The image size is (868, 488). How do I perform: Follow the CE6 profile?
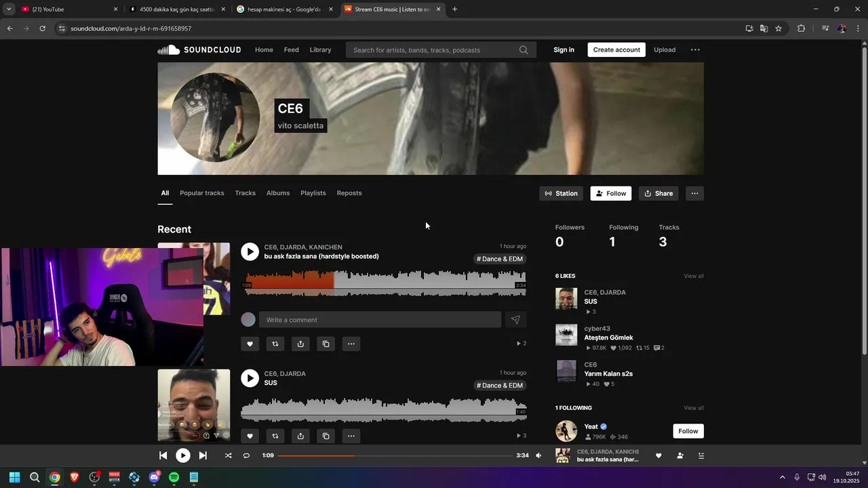[x=611, y=194]
